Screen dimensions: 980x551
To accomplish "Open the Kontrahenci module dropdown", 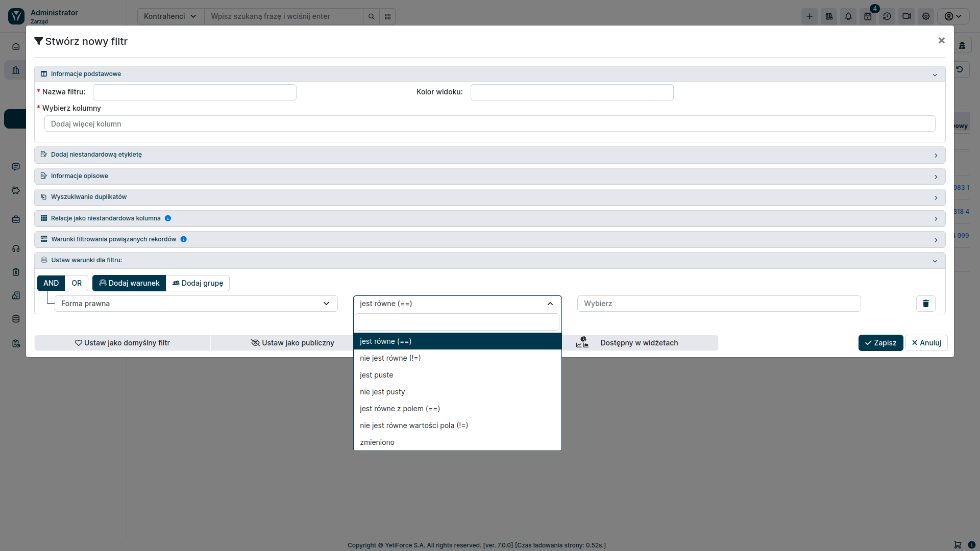I will click(170, 16).
